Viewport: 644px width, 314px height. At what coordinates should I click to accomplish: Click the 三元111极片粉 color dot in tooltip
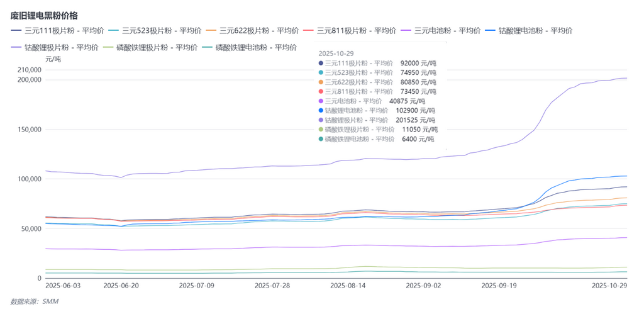321,64
